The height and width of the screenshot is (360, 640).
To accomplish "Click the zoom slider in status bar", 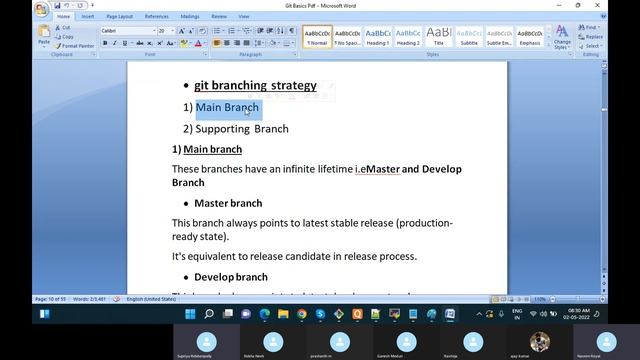I will tap(578, 299).
